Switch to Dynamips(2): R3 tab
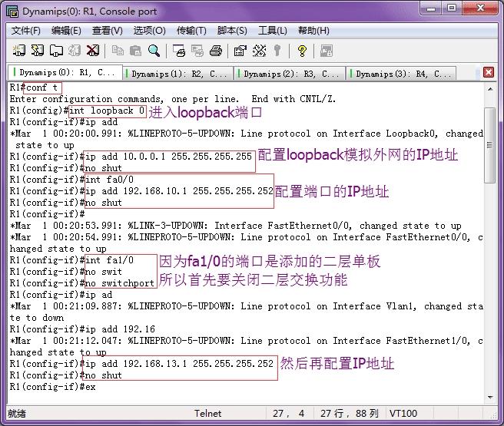 [290, 74]
